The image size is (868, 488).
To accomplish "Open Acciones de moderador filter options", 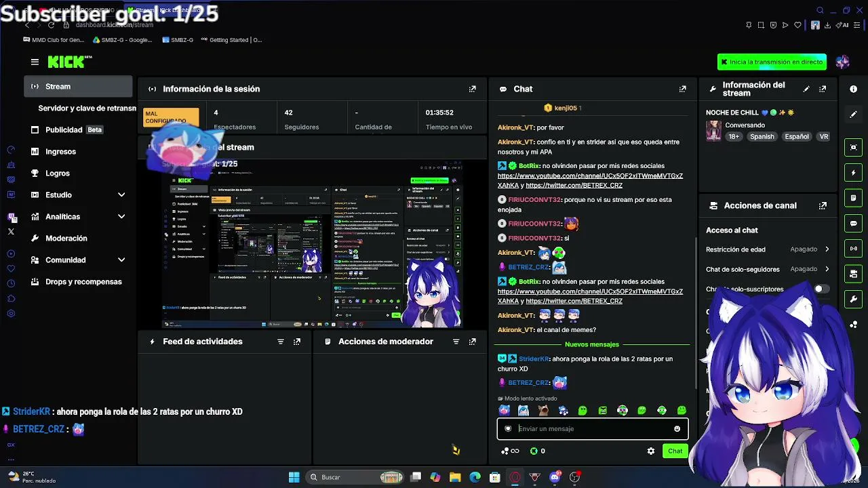I will [456, 342].
